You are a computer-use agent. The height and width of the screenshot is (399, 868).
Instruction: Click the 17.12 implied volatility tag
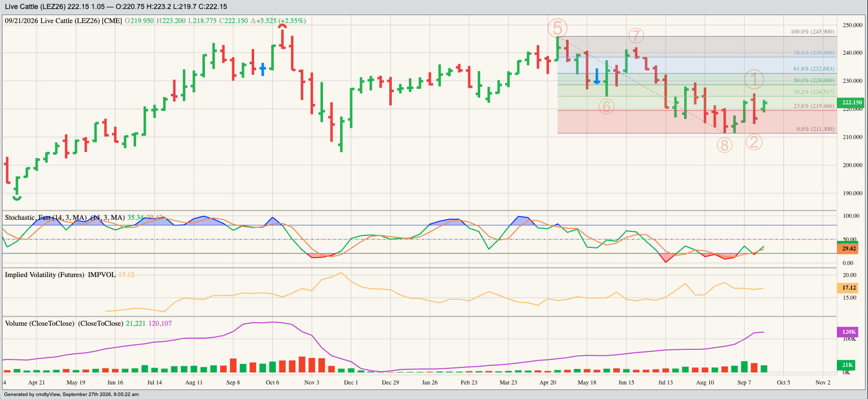(x=848, y=288)
